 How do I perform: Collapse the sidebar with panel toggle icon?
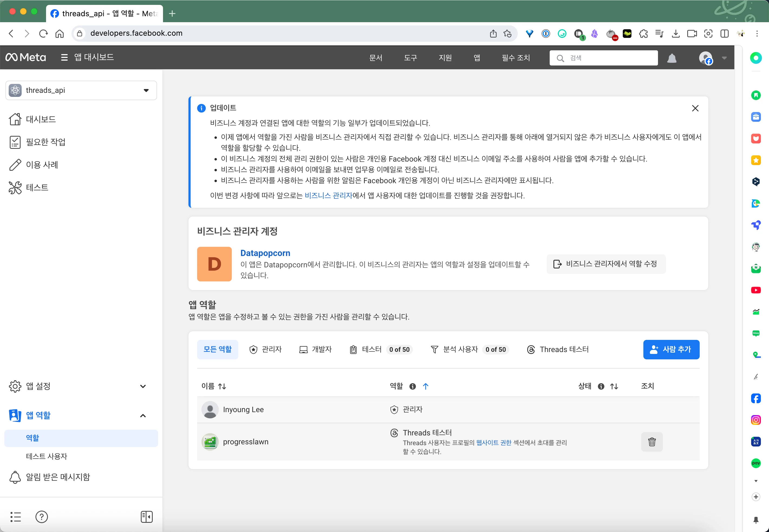[147, 517]
